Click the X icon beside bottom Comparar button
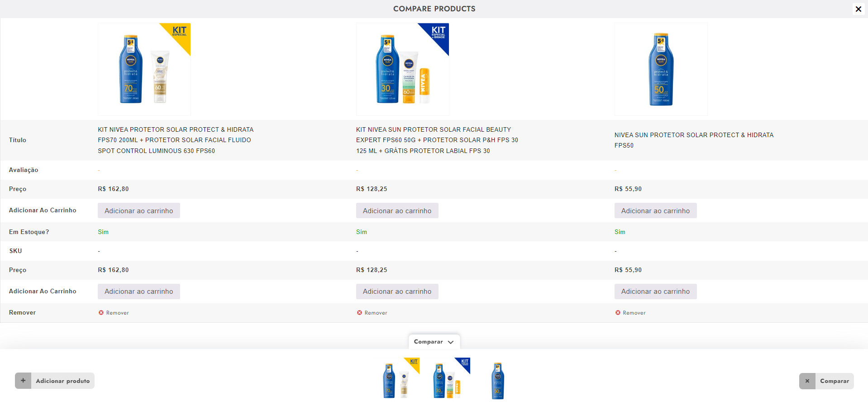 click(x=807, y=381)
